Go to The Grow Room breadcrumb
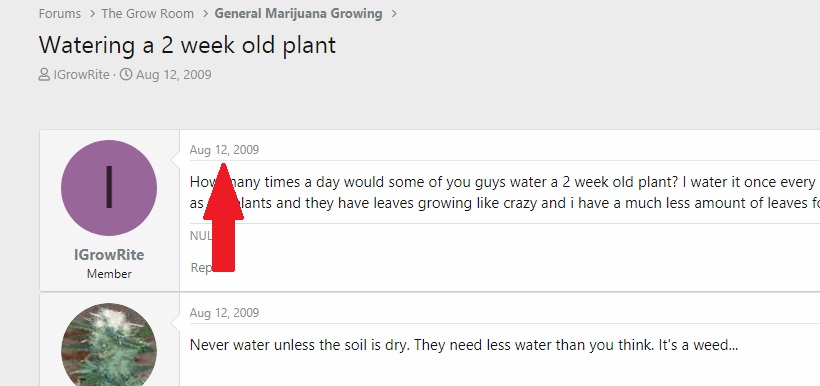820x386 pixels. coord(147,14)
